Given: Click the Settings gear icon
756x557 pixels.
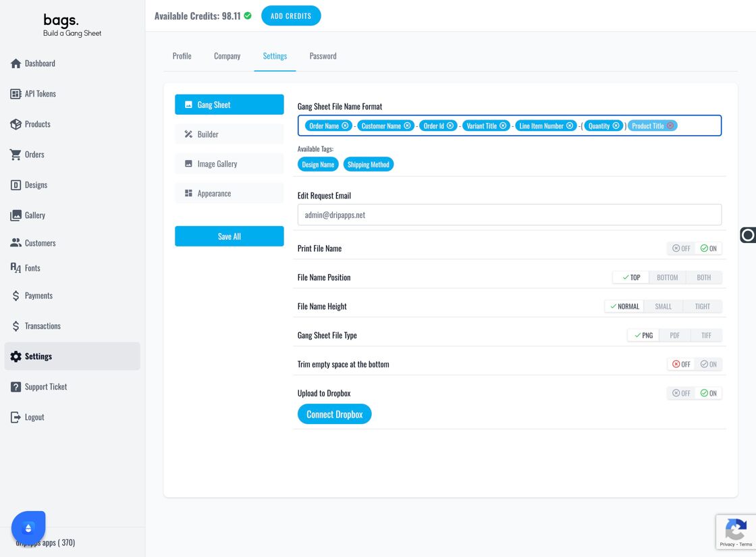Looking at the screenshot, I should tap(16, 356).
